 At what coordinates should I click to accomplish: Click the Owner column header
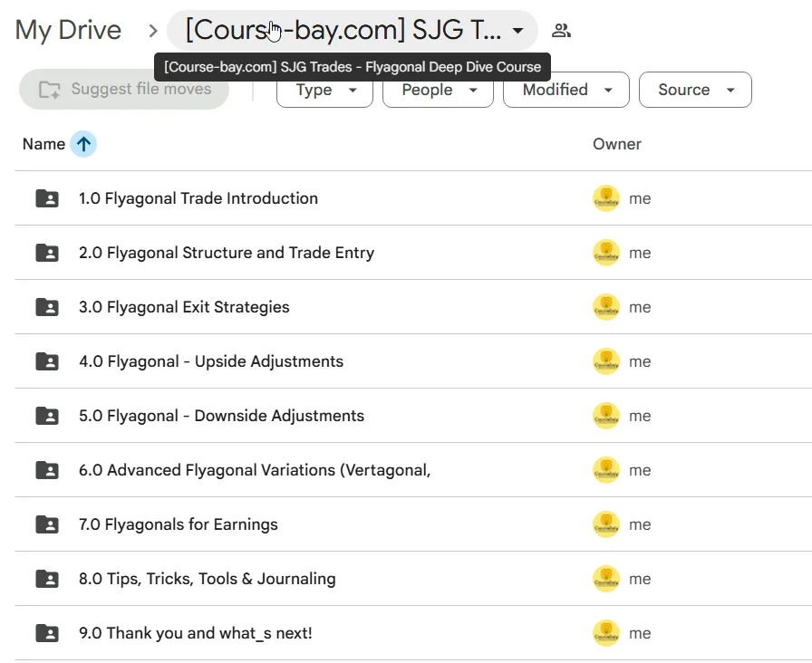pyautogui.click(x=617, y=144)
